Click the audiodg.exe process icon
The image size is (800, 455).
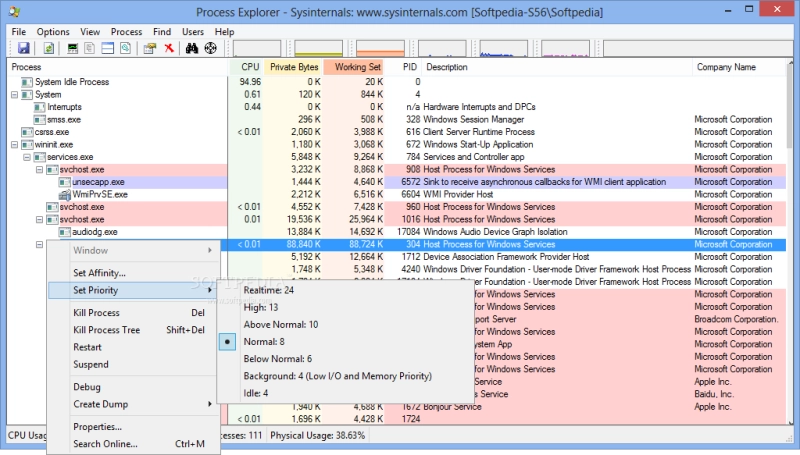[64, 232]
